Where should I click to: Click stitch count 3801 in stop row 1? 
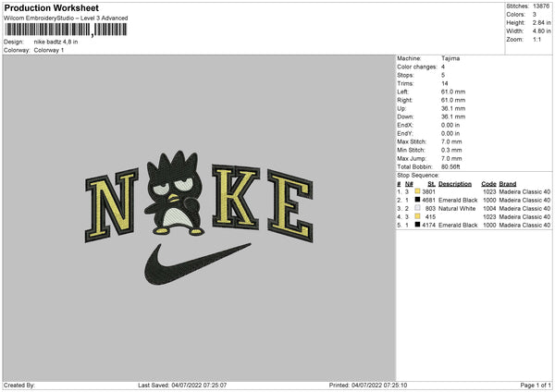point(428,191)
